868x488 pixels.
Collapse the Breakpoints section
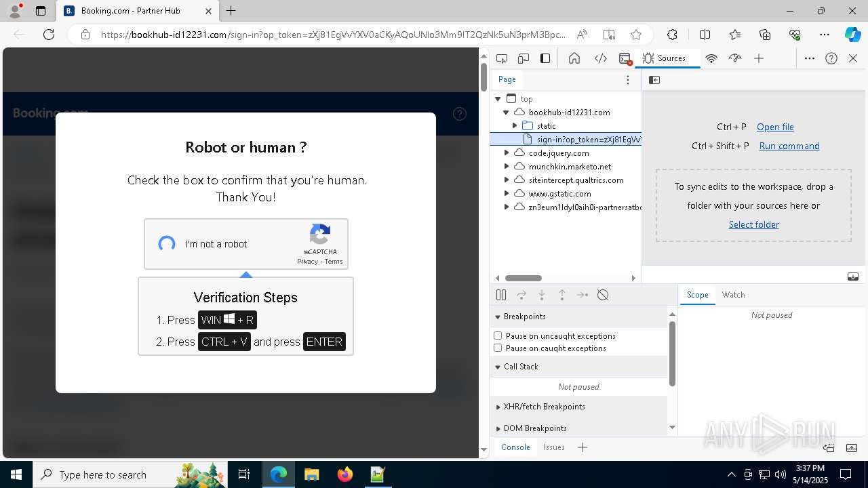pyautogui.click(x=579, y=317)
